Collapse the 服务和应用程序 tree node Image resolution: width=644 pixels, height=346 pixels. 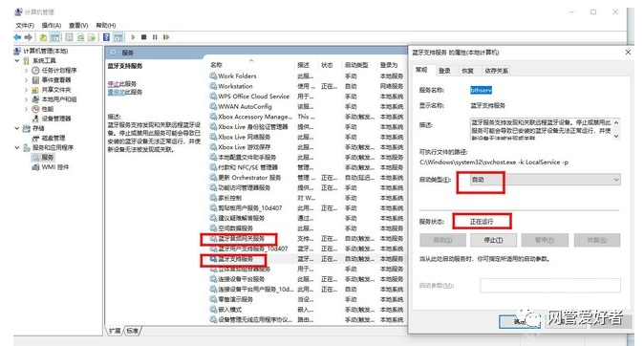pos(17,147)
